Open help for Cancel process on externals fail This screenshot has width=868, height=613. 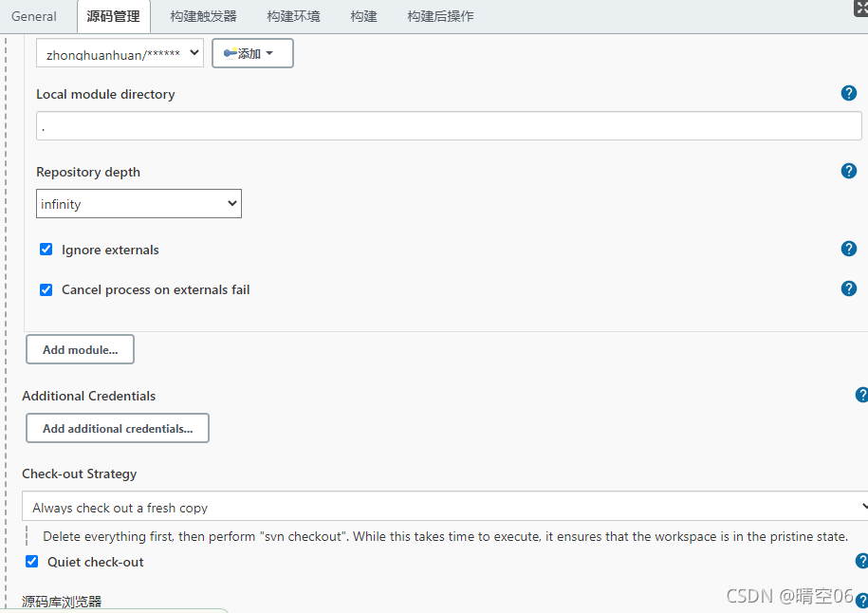(849, 288)
